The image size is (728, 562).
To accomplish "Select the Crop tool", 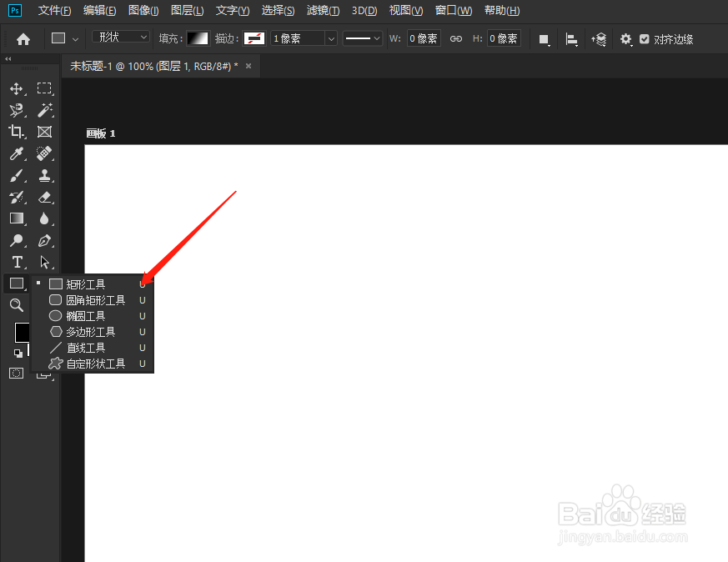I will (17, 132).
